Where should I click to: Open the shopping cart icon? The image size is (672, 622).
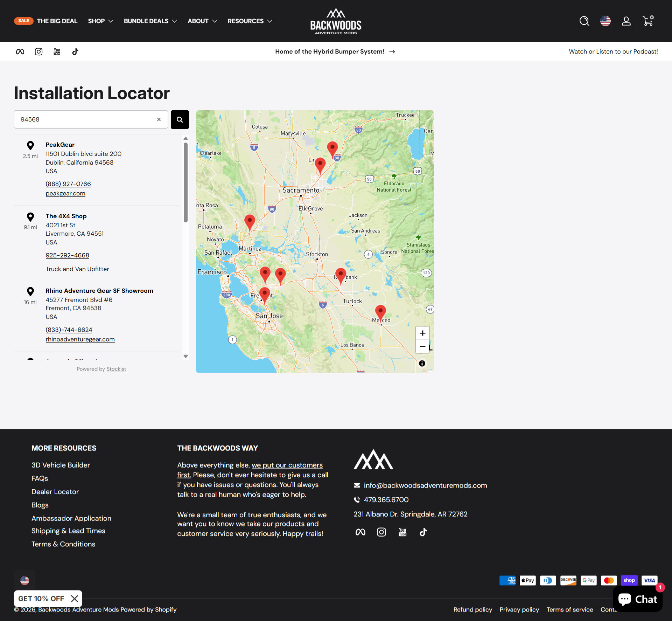pyautogui.click(x=647, y=21)
